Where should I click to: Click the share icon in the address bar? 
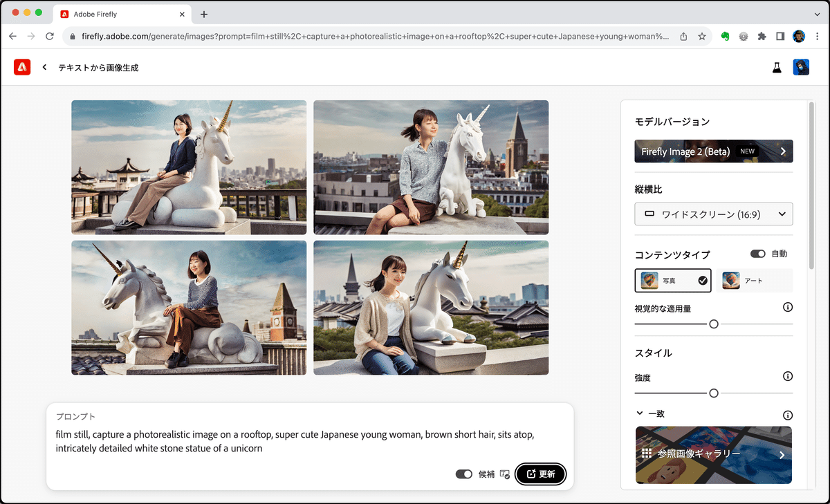(684, 36)
